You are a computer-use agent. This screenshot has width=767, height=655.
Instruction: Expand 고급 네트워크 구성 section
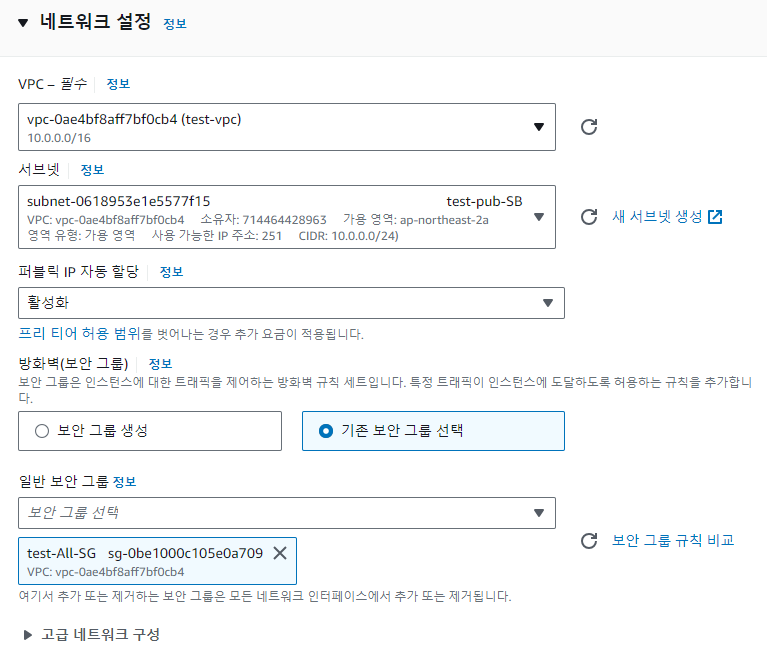click(x=28, y=635)
